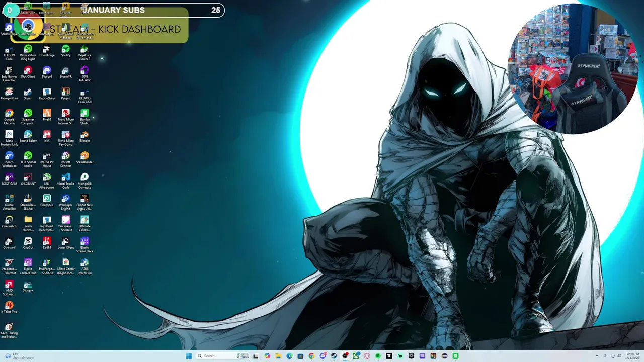Open Pepakura Viewer 3 desktop icon
Image resolution: width=644 pixels, height=362 pixels.
tap(85, 53)
